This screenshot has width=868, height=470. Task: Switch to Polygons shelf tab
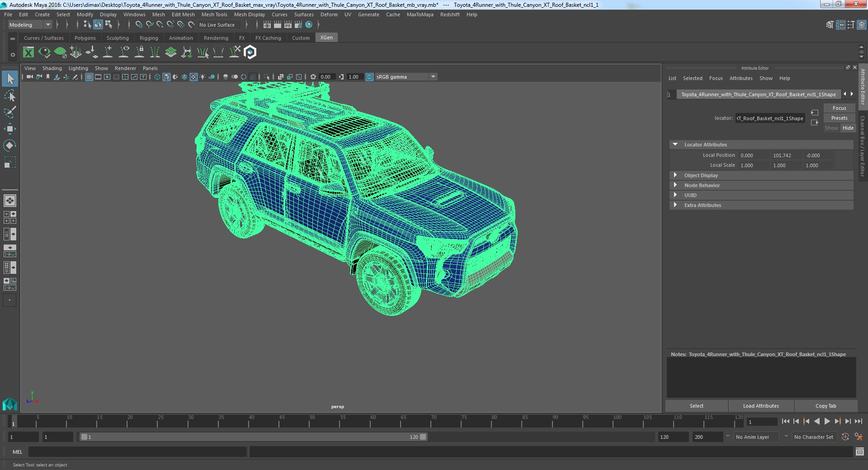coord(85,38)
